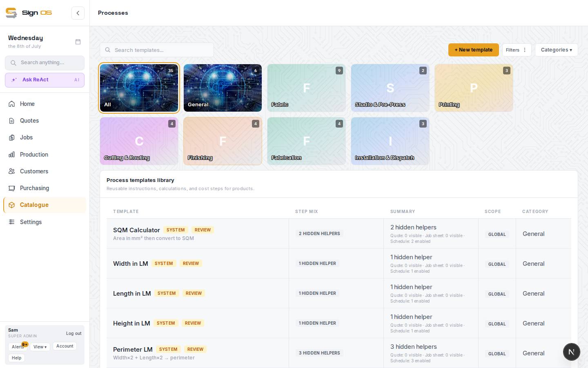The width and height of the screenshot is (588, 368).
Task: Click the Ask ReAct AI button
Action: (45, 80)
